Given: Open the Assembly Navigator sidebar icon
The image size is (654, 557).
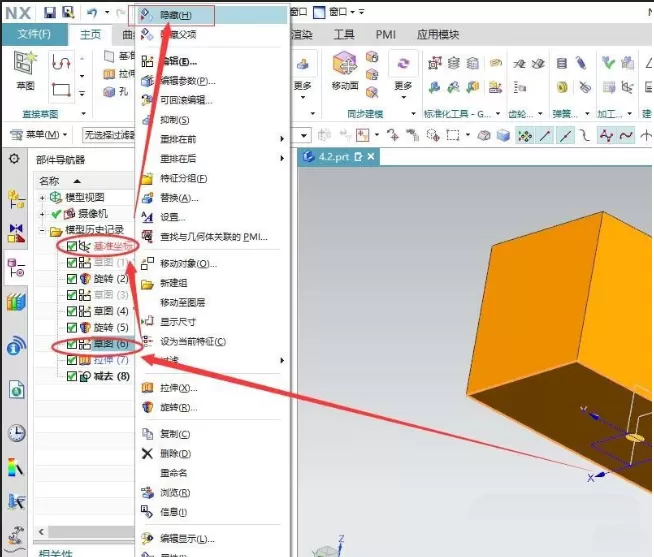Looking at the screenshot, I should point(16,199).
